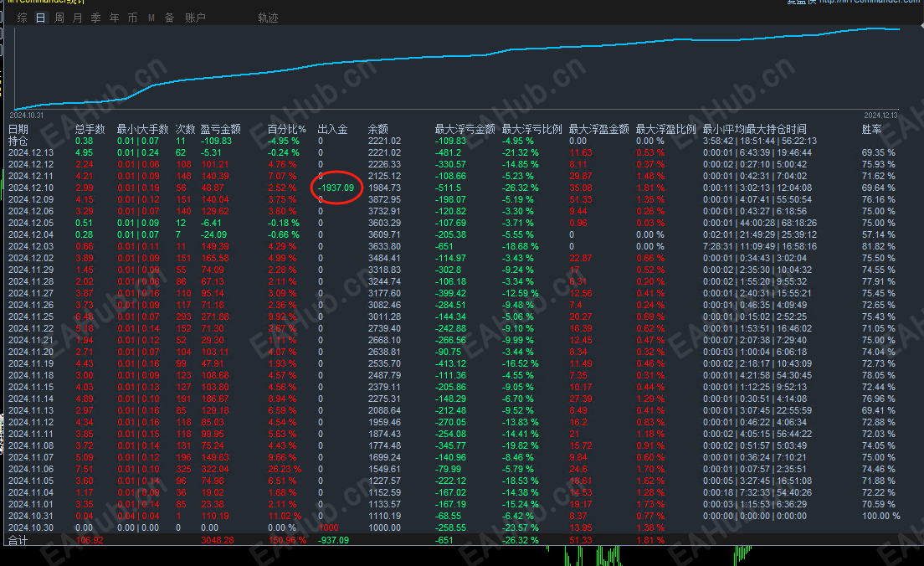
Task: Click the chart start date 2024.10.31 label
Action: [27, 116]
